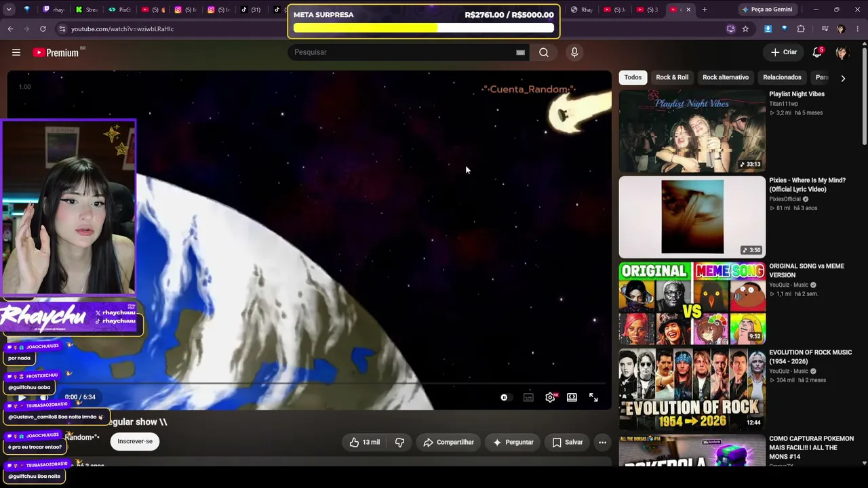Open the Titan111wp channel name
The image size is (868, 488).
(783, 104)
